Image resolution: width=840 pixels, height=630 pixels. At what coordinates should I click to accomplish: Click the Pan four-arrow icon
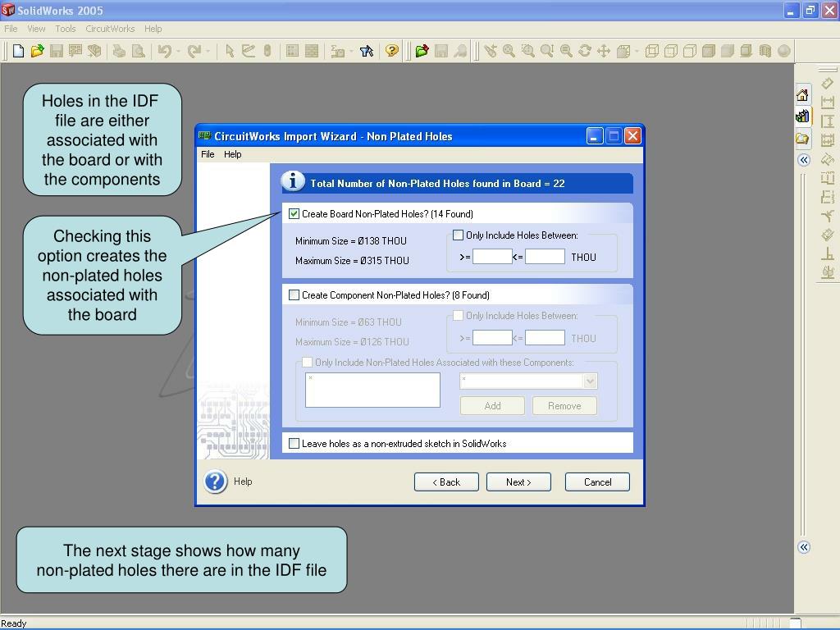(604, 51)
